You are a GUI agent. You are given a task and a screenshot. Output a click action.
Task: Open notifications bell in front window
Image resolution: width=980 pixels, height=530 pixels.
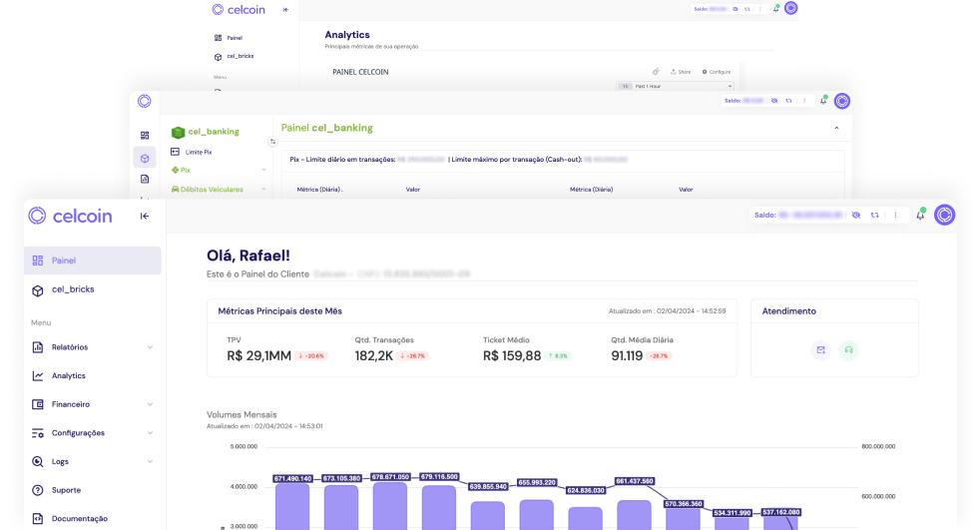click(x=920, y=215)
